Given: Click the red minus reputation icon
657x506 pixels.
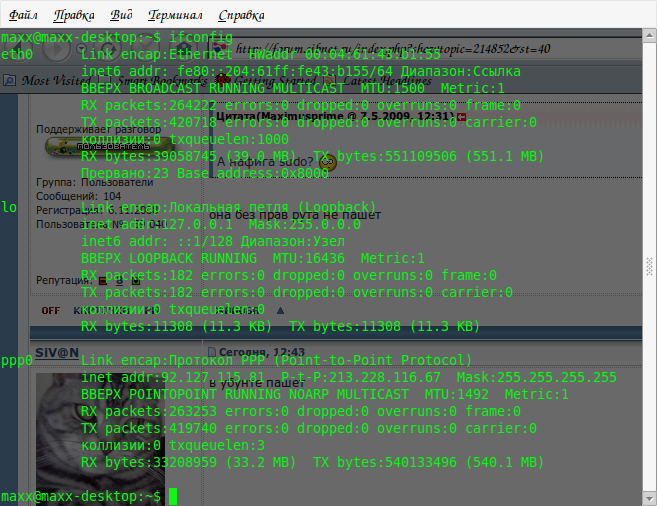Looking at the screenshot, I should 103,281.
